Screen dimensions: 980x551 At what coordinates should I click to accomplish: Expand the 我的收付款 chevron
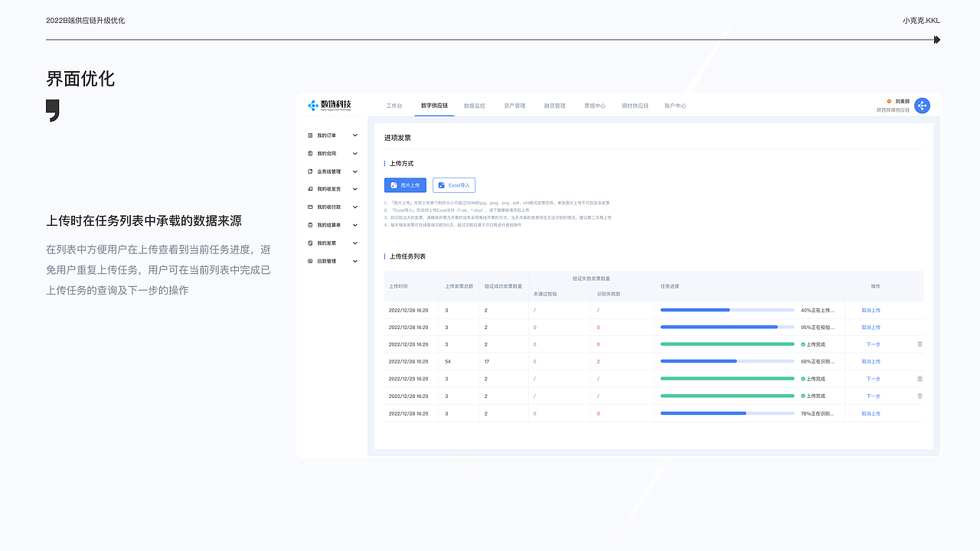pos(355,207)
